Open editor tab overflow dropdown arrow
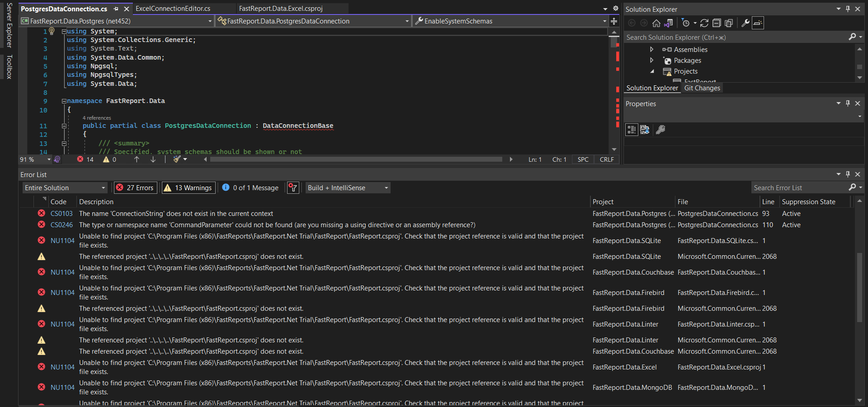 [x=605, y=9]
